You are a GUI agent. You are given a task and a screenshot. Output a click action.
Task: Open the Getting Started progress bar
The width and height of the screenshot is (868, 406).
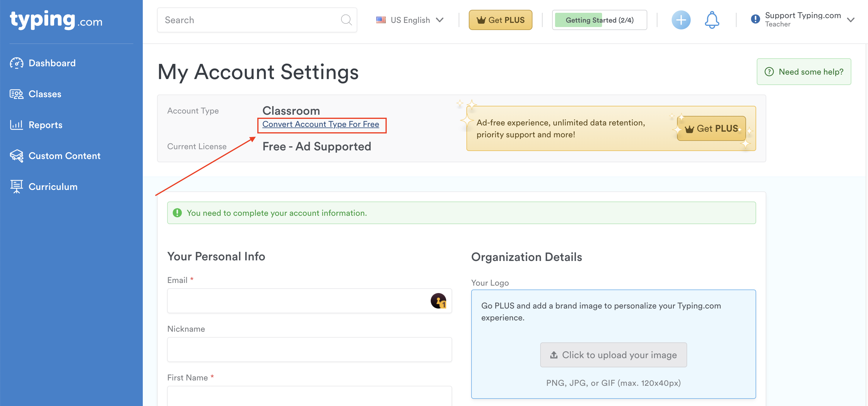599,20
